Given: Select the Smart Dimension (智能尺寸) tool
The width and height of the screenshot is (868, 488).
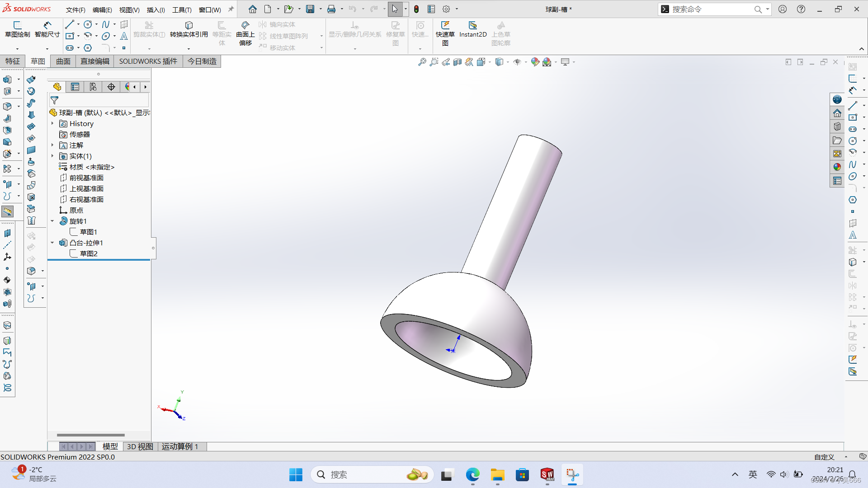Looking at the screenshot, I should tap(47, 29).
